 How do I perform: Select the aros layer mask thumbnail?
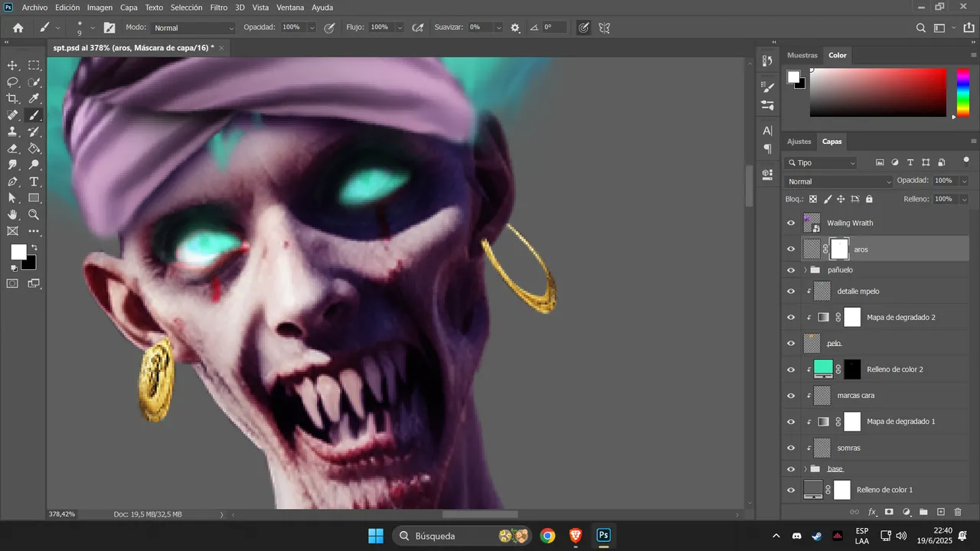coord(840,249)
